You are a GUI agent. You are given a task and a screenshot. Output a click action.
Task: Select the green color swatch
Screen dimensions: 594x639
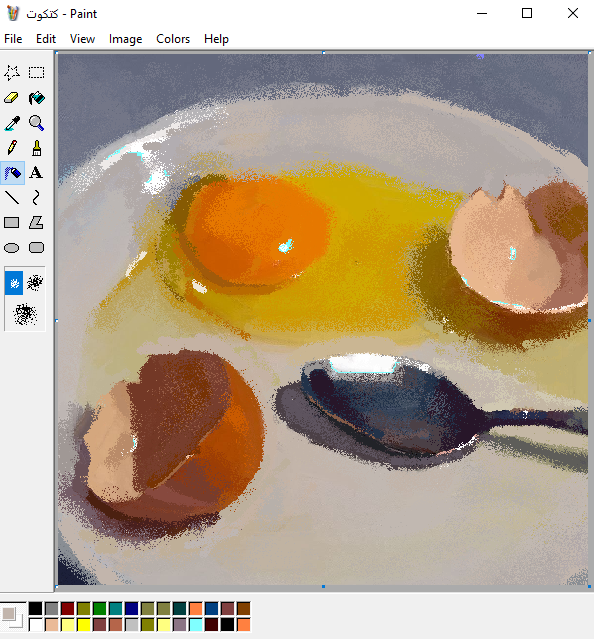click(x=100, y=609)
